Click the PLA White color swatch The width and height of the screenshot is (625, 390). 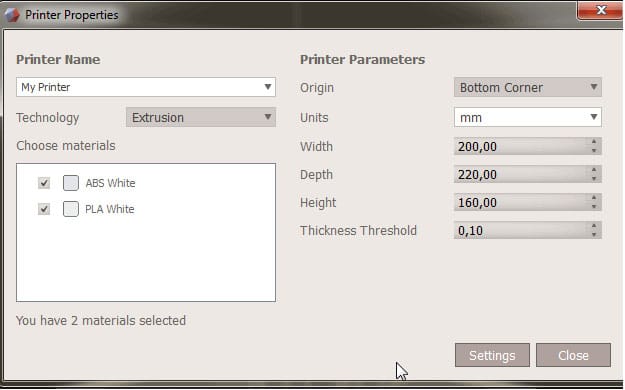tap(71, 209)
